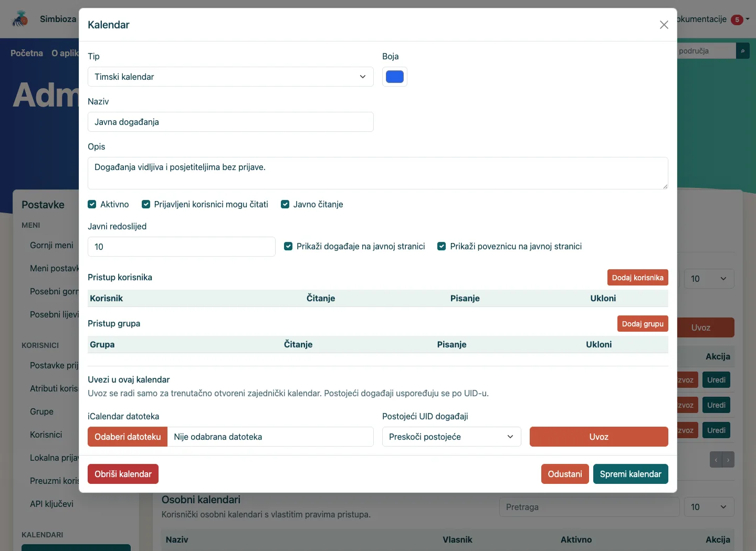Uncheck the Aktivno checkbox
Image resolution: width=756 pixels, height=551 pixels.
92,204
